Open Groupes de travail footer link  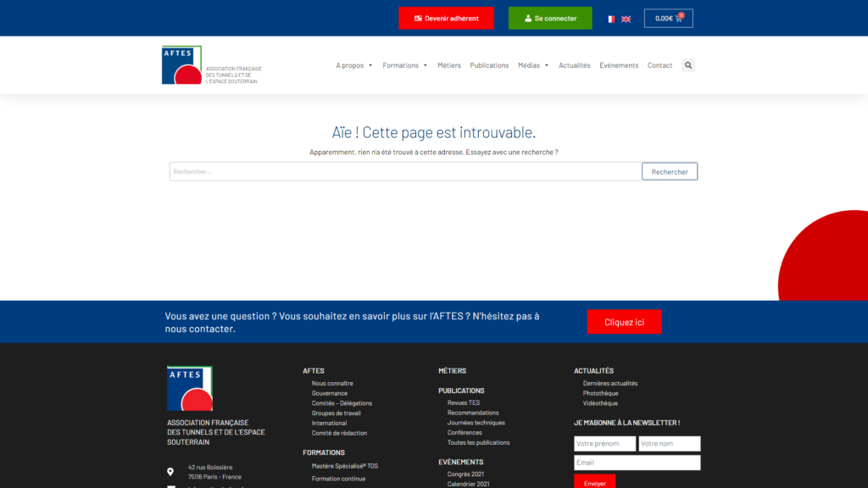pos(336,413)
